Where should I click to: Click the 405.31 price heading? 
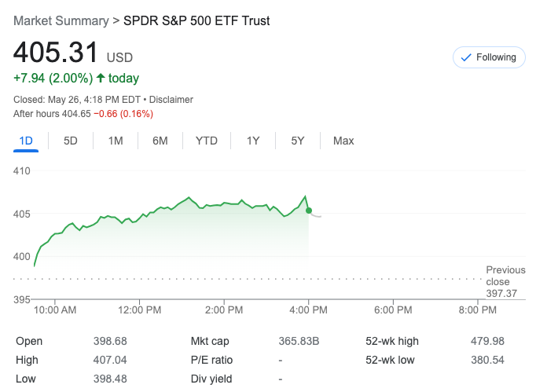click(56, 53)
